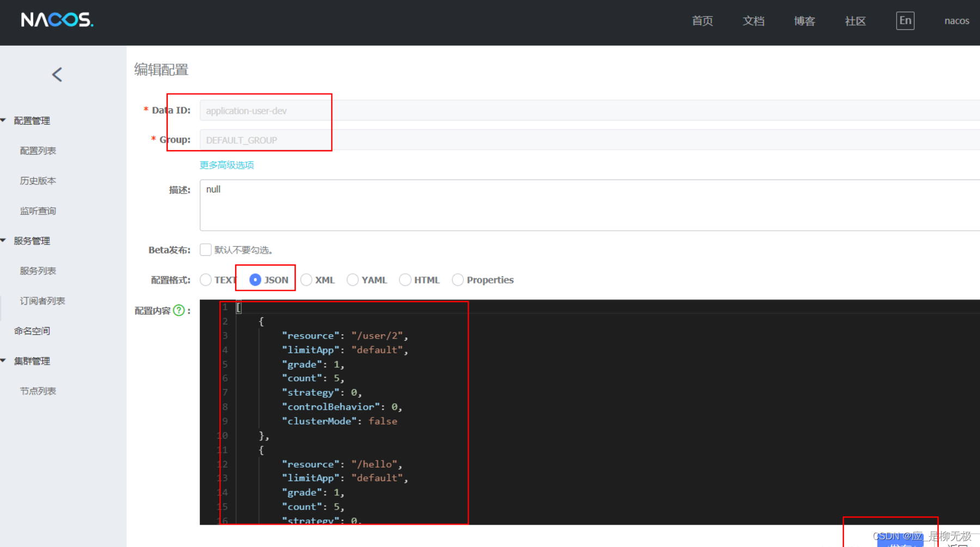Viewport: 980px width, 547px height.
Task: Collapse 集群管理 sidebar section
Action: click(32, 361)
